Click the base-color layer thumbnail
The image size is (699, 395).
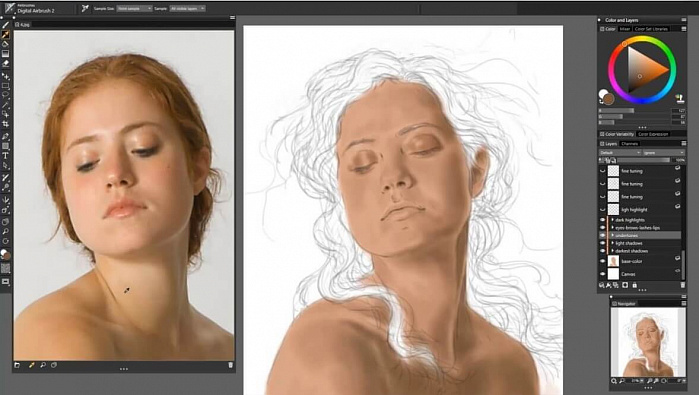(x=613, y=261)
